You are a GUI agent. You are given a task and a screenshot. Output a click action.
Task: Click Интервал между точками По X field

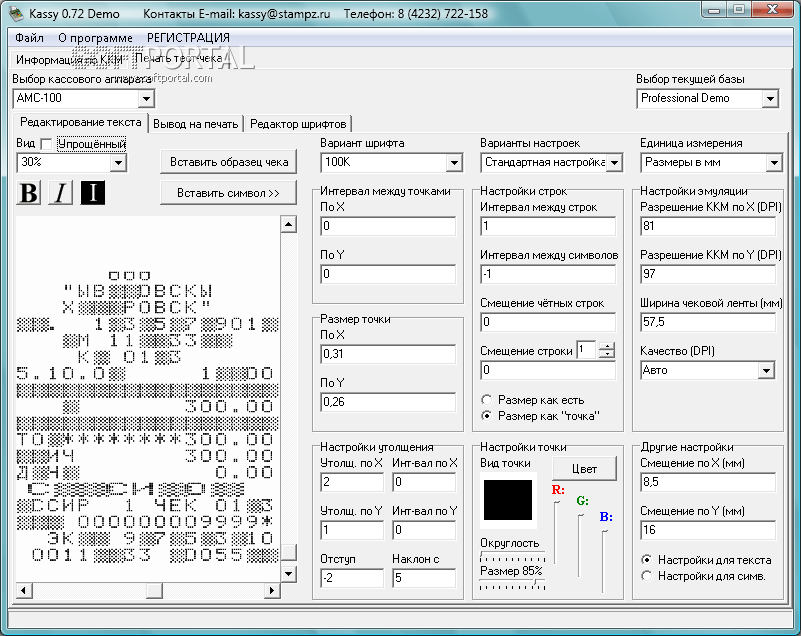tap(388, 226)
